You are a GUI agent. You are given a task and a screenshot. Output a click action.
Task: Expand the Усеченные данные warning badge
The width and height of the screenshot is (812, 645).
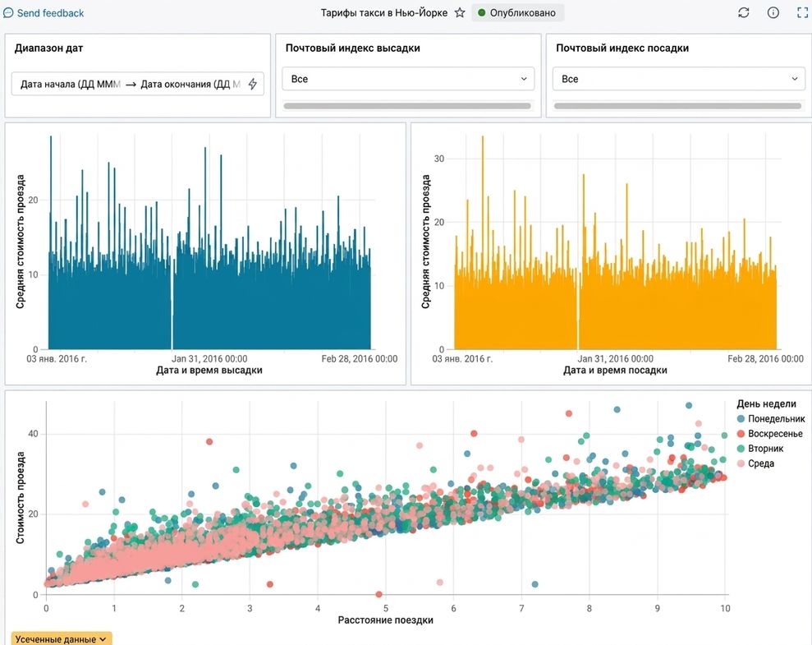click(x=61, y=638)
